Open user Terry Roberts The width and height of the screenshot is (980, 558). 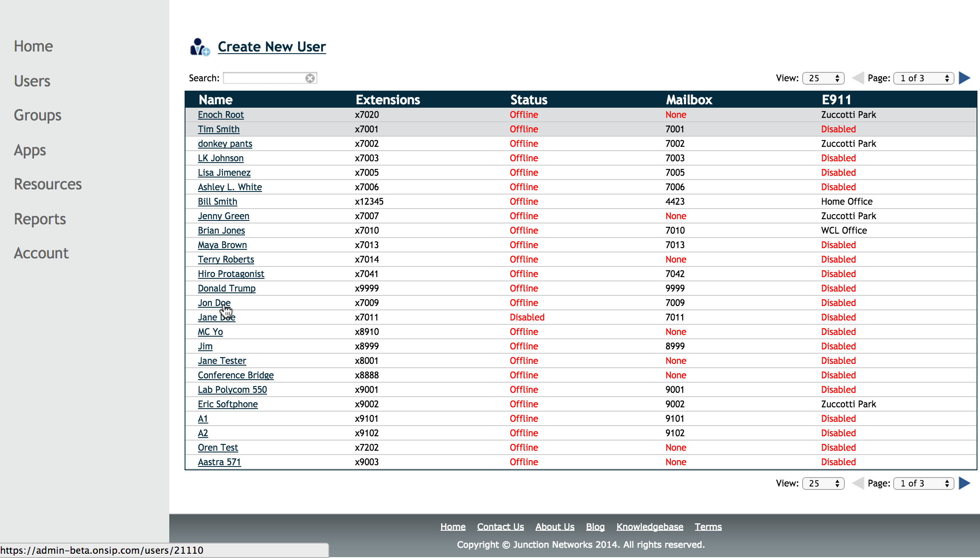[x=226, y=260]
